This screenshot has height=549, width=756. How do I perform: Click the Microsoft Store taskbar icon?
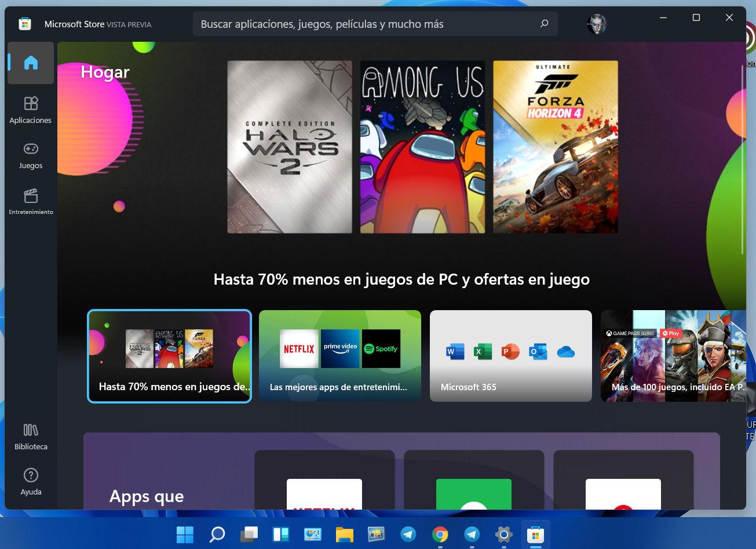pyautogui.click(x=536, y=534)
